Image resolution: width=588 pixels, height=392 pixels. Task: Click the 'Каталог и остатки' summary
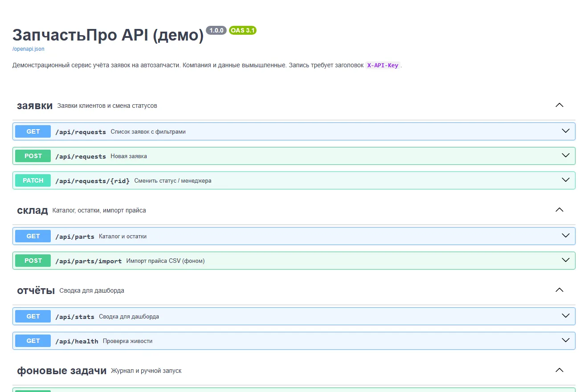tap(123, 237)
